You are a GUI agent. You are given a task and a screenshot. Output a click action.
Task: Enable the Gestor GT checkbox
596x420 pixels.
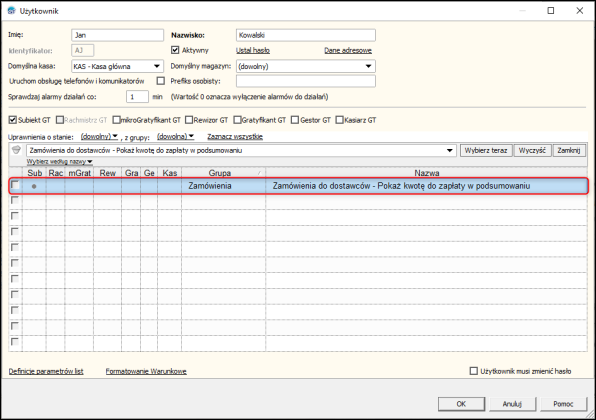tap(295, 120)
